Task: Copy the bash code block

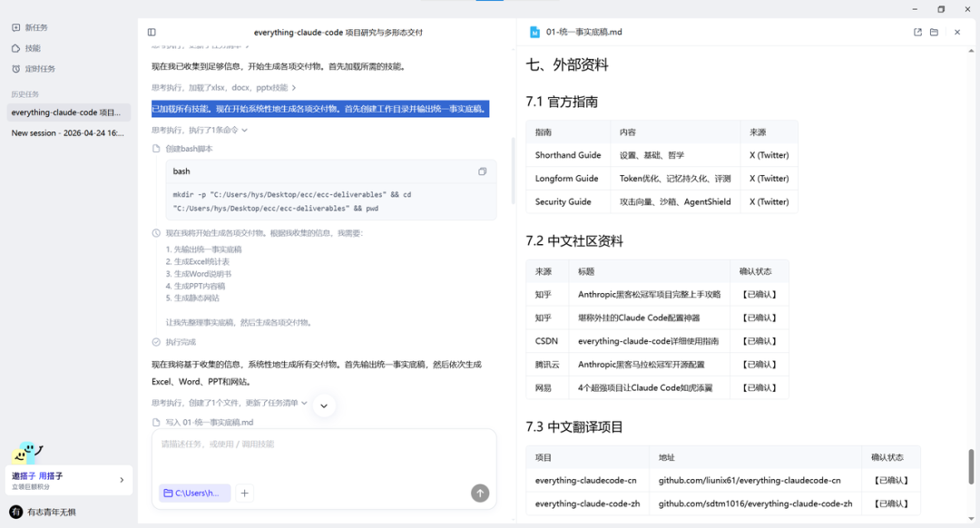Action: coord(482,171)
